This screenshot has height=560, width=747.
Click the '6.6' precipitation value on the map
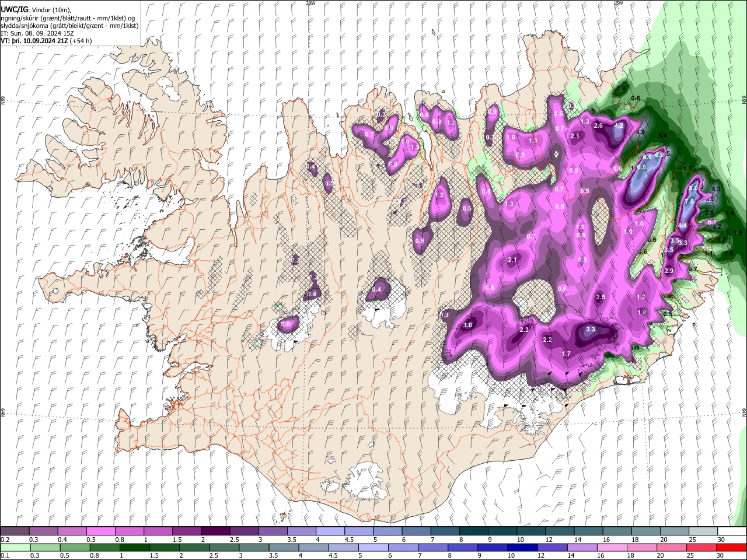coord(647,157)
